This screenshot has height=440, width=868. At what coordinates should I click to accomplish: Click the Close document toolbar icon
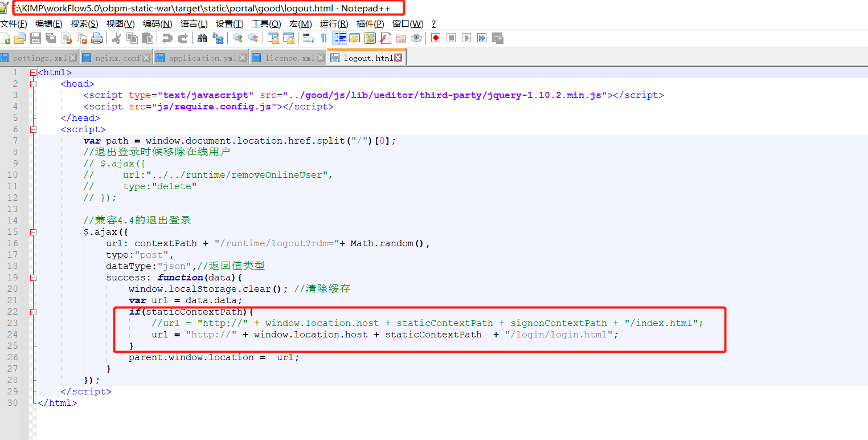(66, 38)
